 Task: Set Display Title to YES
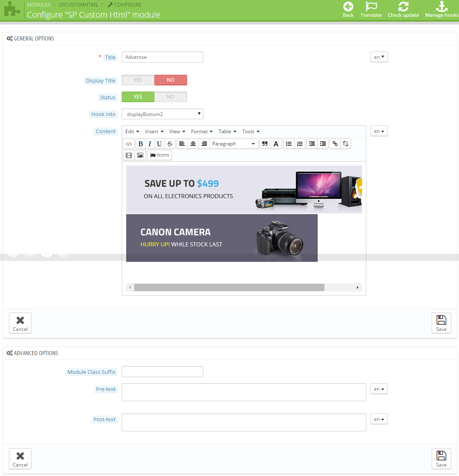[x=138, y=80]
